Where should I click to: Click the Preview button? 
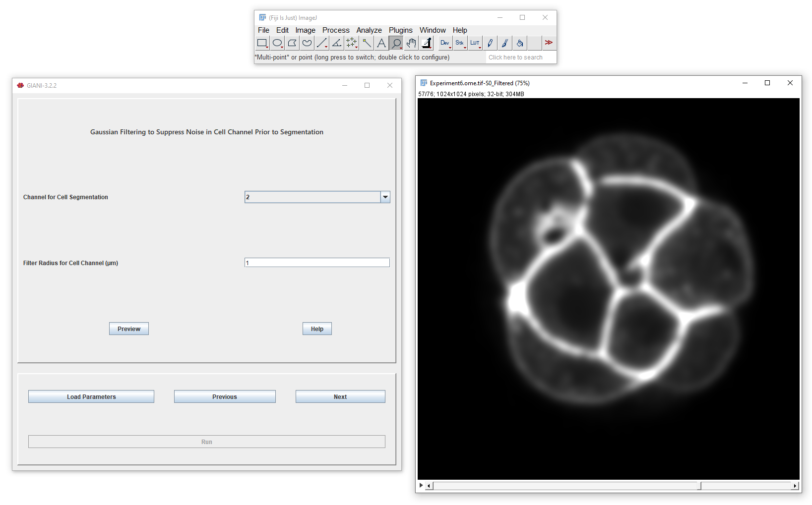point(129,329)
